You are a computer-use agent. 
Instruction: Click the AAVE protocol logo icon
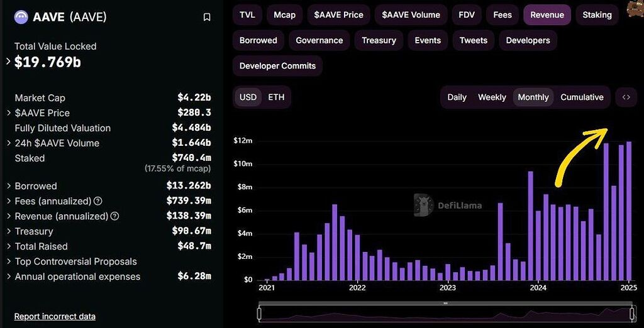[x=21, y=17]
